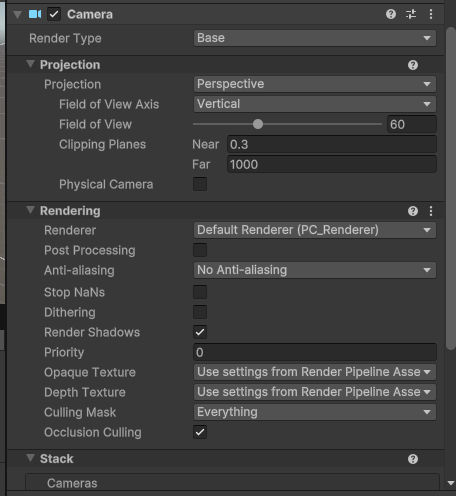456x496 pixels.
Task: Open the Render Type dropdown
Action: [315, 38]
